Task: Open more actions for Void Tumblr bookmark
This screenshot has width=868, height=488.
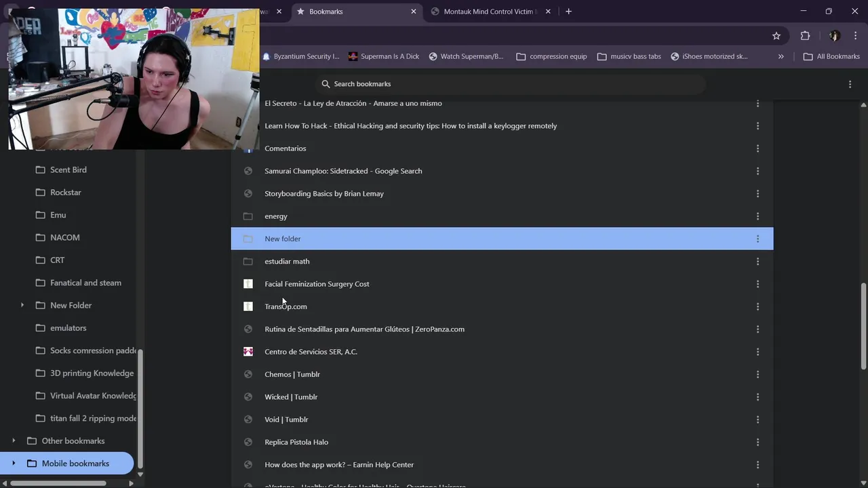Action: (x=757, y=420)
